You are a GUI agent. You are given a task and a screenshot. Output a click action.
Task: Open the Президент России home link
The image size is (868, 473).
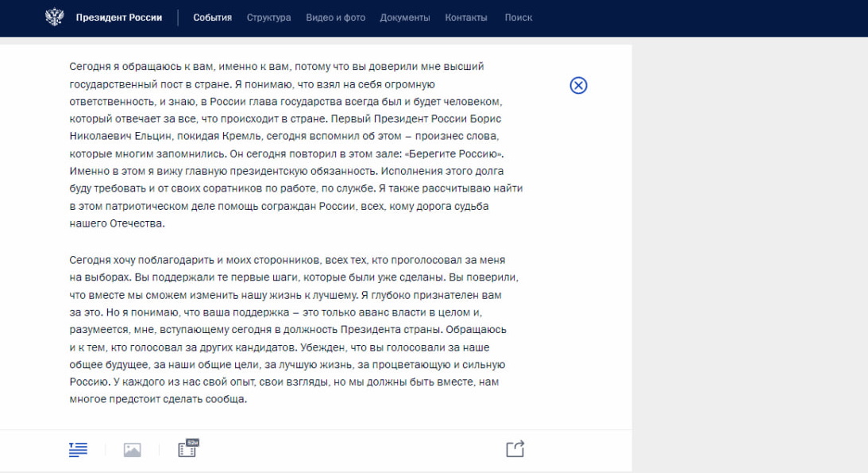pos(118,17)
